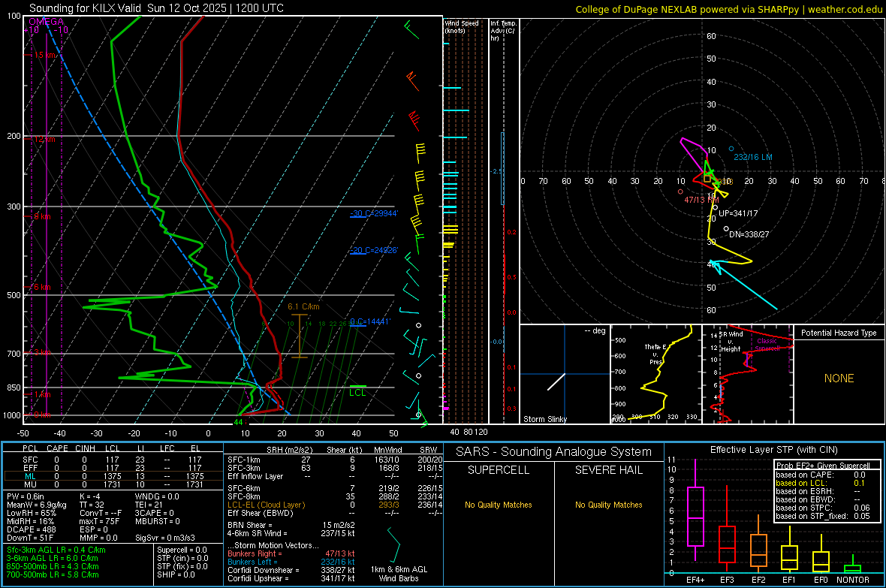This screenshot has height=588, width=886.
Task: Click the 'Eff Inflow Layer' row label
Action: (x=255, y=476)
